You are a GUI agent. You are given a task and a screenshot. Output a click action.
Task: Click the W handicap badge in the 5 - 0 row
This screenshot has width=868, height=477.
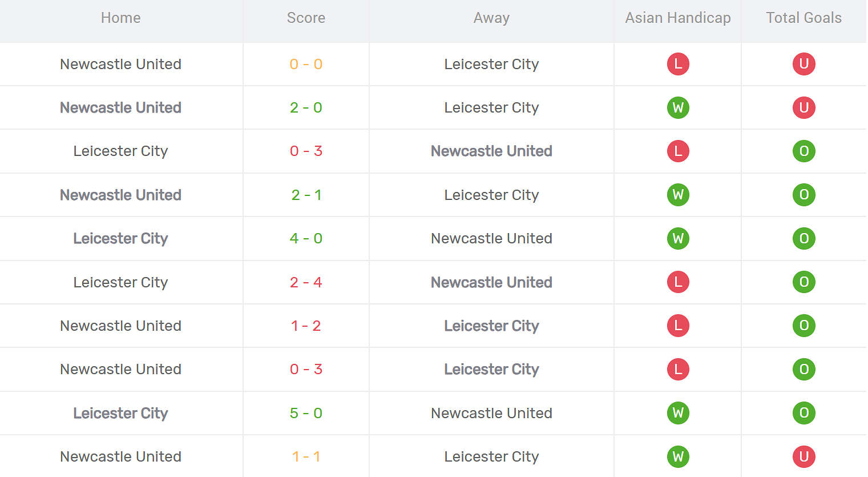tap(678, 413)
